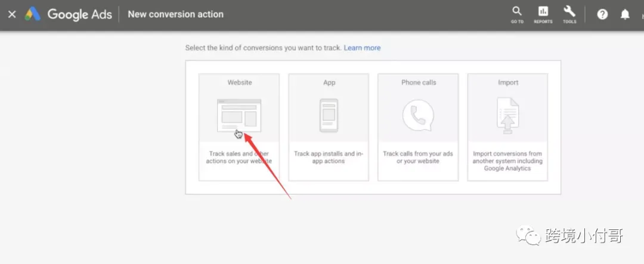644x264 pixels.
Task: Select the Website browser window icon
Action: coord(239,115)
